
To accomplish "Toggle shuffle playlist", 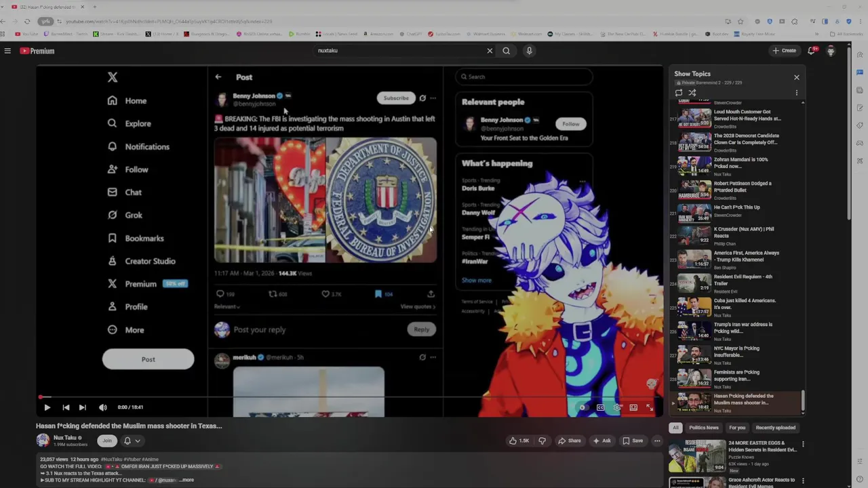I will pos(692,93).
